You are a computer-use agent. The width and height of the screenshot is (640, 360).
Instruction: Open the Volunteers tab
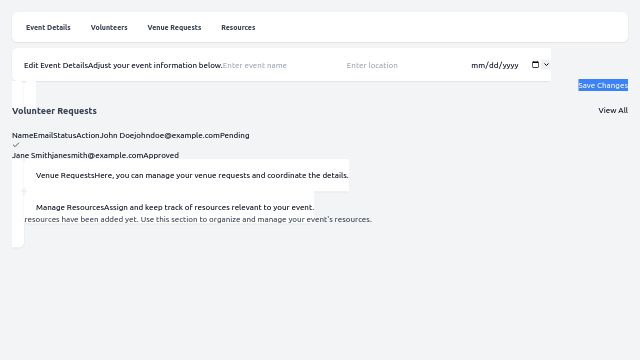(x=109, y=27)
